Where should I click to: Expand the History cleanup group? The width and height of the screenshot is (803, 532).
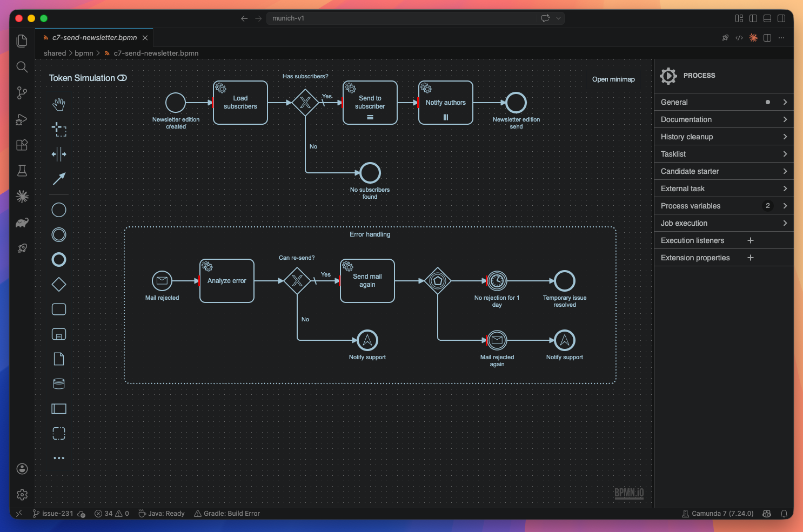tap(724, 137)
